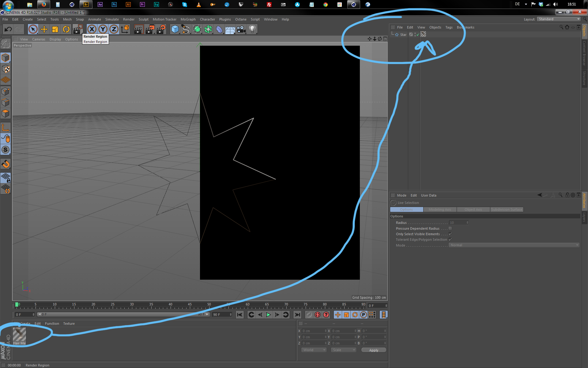Select the Hair Material thumbnail
Screen dimensions: 588x368
pos(19,335)
